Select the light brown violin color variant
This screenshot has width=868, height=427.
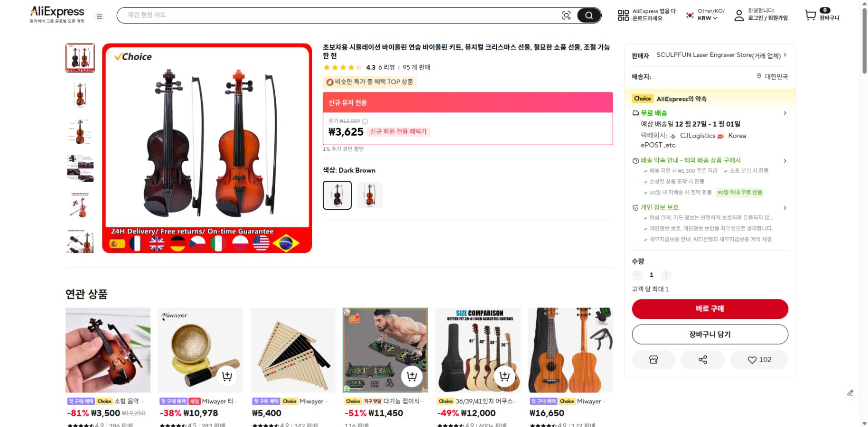point(370,195)
